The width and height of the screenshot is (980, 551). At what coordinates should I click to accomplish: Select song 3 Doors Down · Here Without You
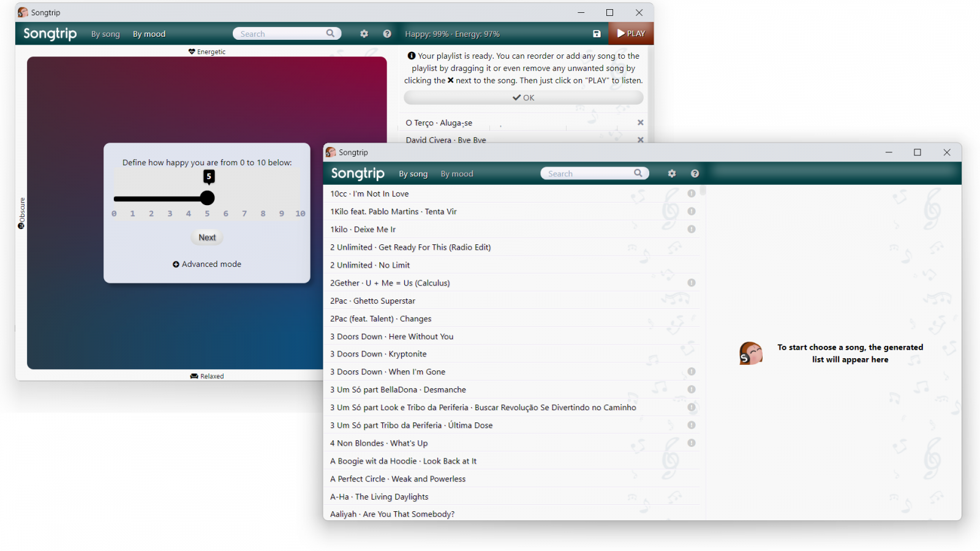(512, 336)
